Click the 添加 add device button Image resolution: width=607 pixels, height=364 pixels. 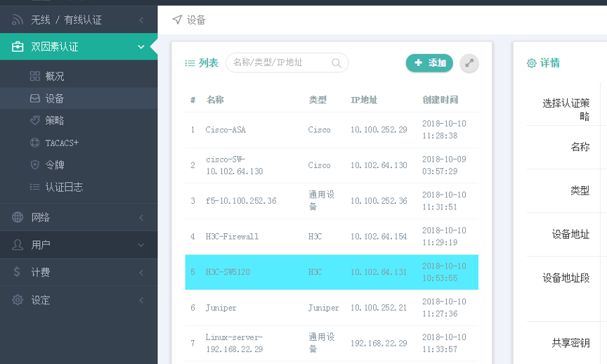[x=429, y=63]
